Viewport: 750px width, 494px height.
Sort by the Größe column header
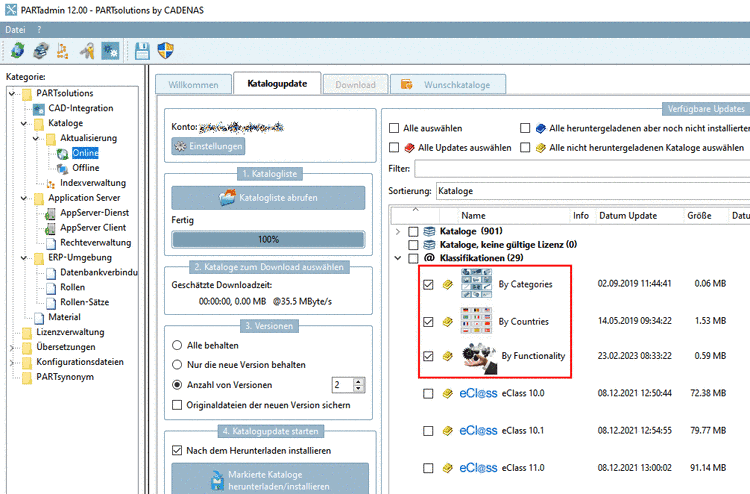point(699,216)
